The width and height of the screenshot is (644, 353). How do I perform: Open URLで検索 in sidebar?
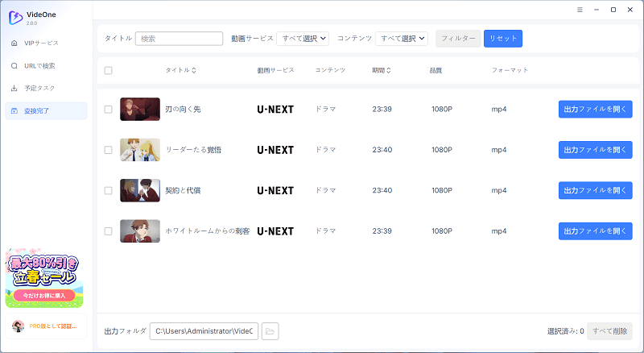click(46, 66)
